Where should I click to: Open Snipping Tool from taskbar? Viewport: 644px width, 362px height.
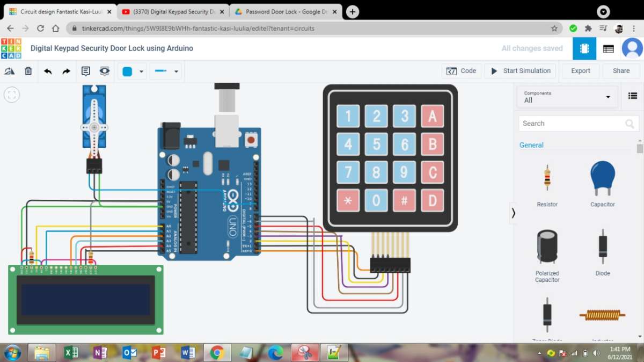tap(305, 353)
